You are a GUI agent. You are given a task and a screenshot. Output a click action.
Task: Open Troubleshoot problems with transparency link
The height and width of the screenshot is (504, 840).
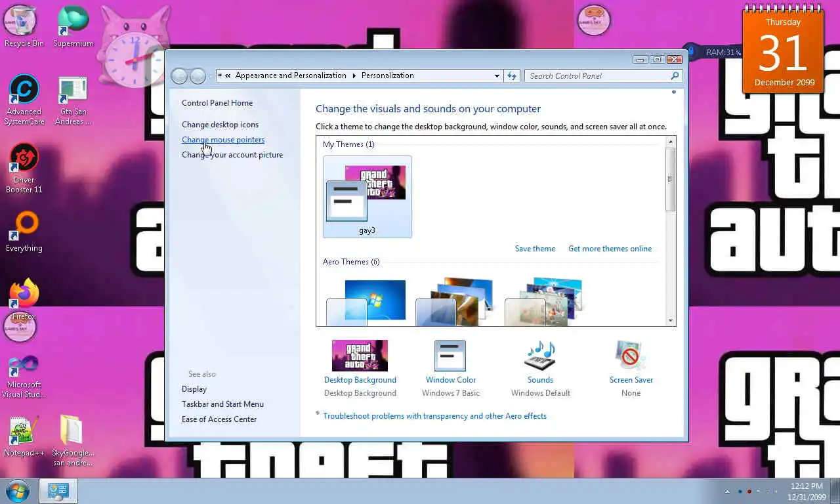[x=434, y=416]
